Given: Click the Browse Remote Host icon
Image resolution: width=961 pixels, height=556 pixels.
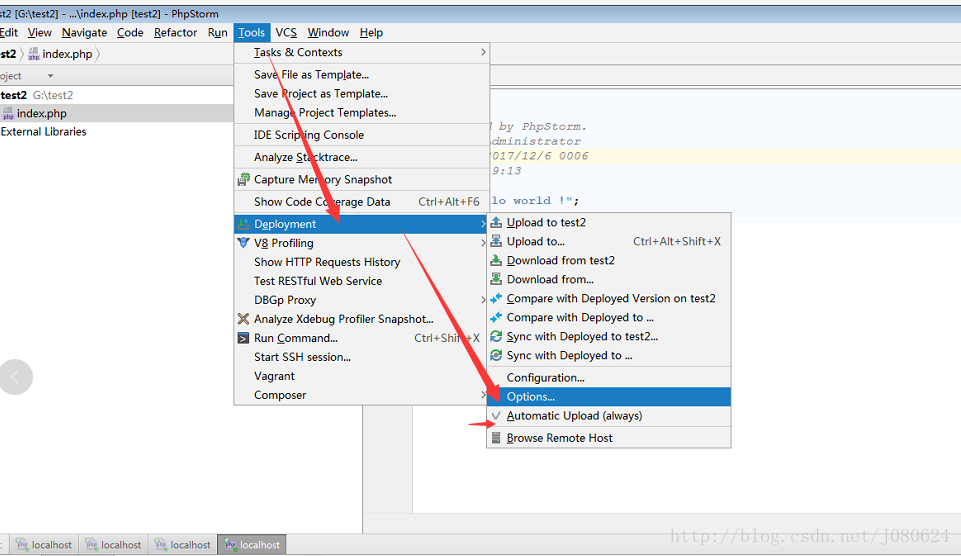Looking at the screenshot, I should pyautogui.click(x=496, y=438).
